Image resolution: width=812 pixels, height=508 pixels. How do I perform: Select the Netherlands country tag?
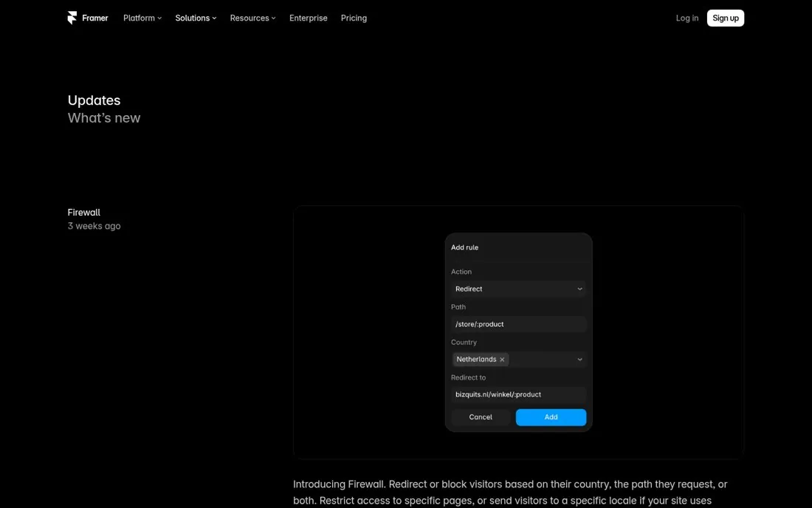click(x=476, y=360)
